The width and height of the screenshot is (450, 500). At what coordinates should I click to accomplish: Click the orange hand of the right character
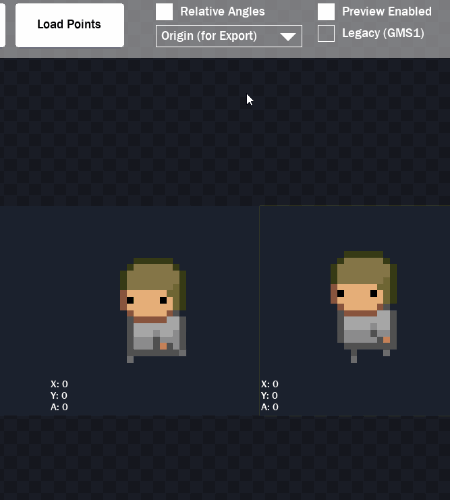pyautogui.click(x=387, y=340)
